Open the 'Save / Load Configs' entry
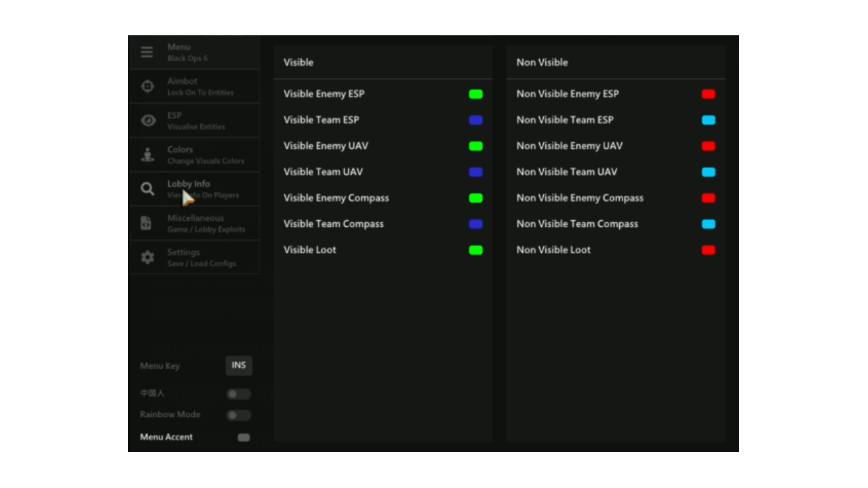 point(202,264)
